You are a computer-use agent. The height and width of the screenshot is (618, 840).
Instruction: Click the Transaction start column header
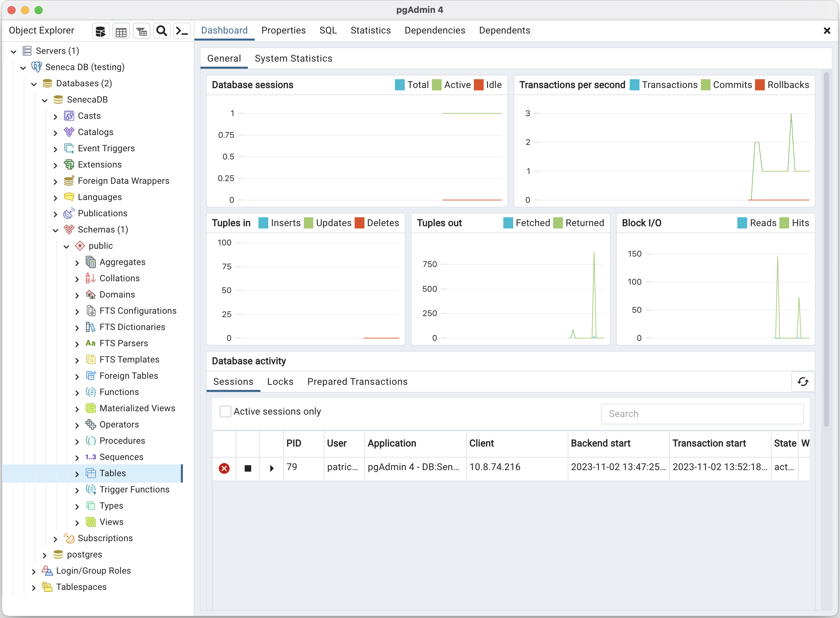click(720, 443)
